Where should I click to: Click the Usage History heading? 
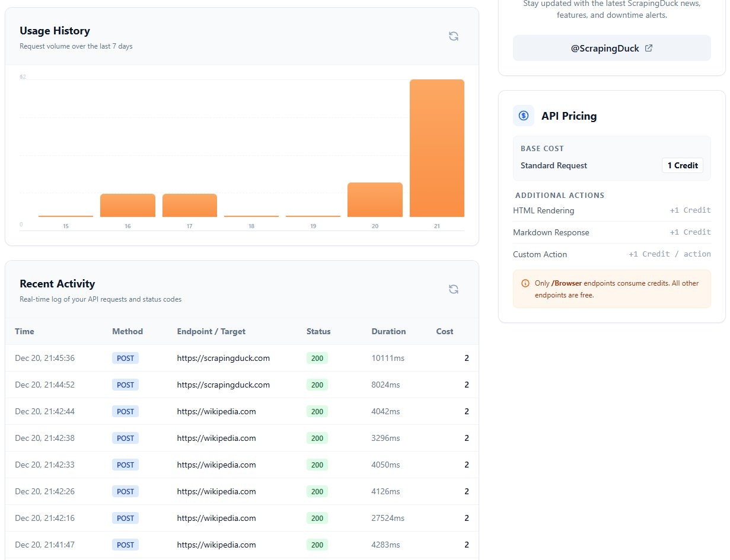[55, 31]
